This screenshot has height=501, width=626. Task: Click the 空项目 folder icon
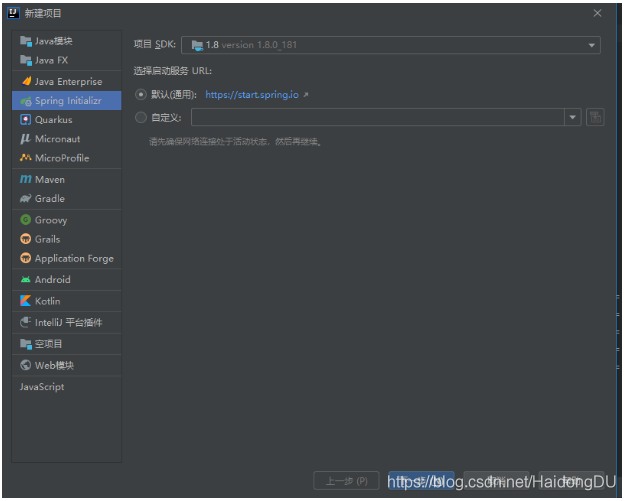coord(26,344)
